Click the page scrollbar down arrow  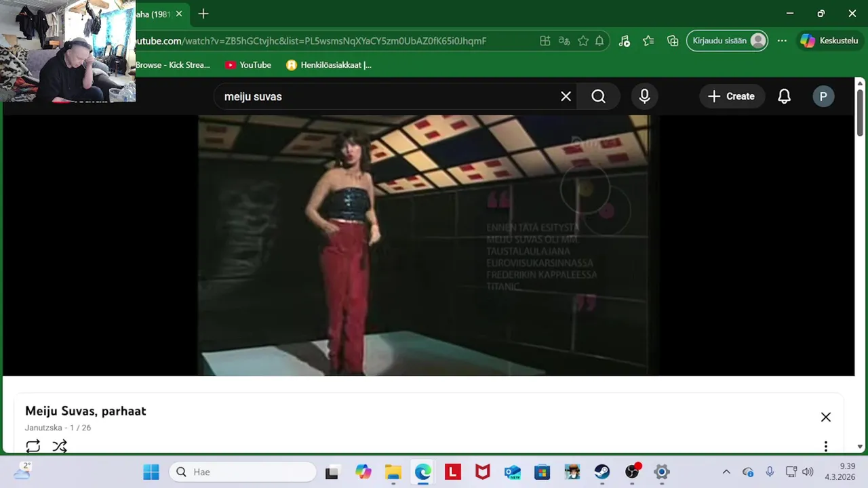tap(860, 447)
